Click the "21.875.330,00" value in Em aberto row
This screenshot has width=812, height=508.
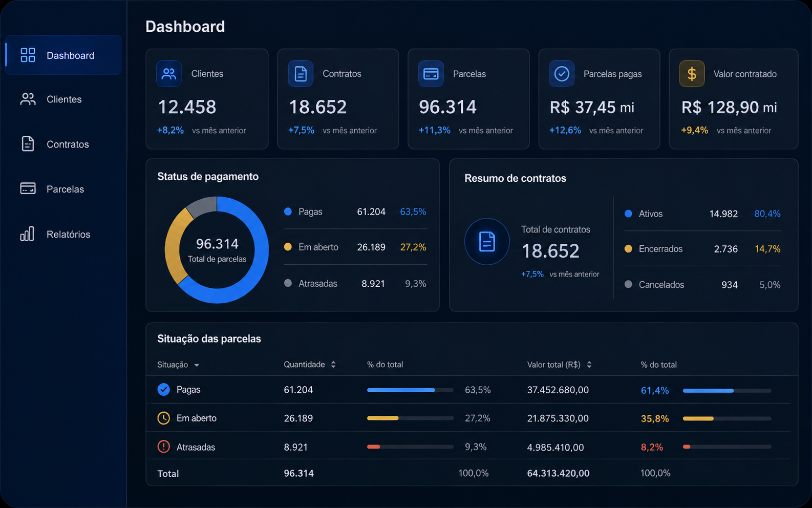558,418
